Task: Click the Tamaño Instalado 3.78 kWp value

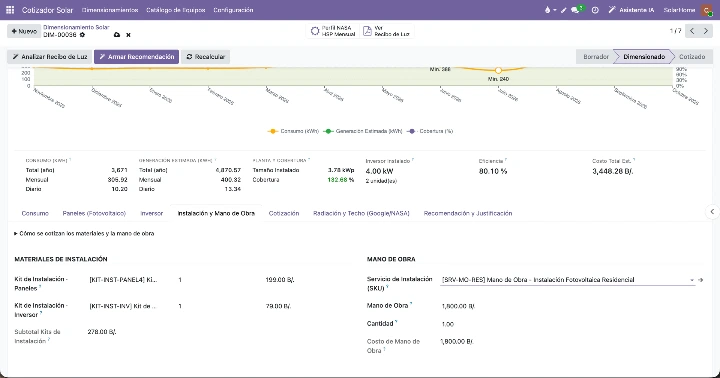Action: pos(341,170)
